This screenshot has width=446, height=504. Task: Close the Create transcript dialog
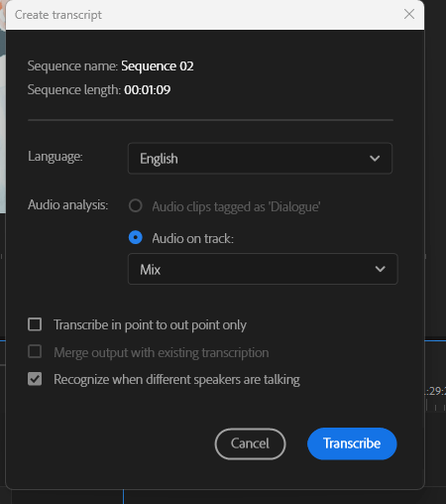point(409,14)
